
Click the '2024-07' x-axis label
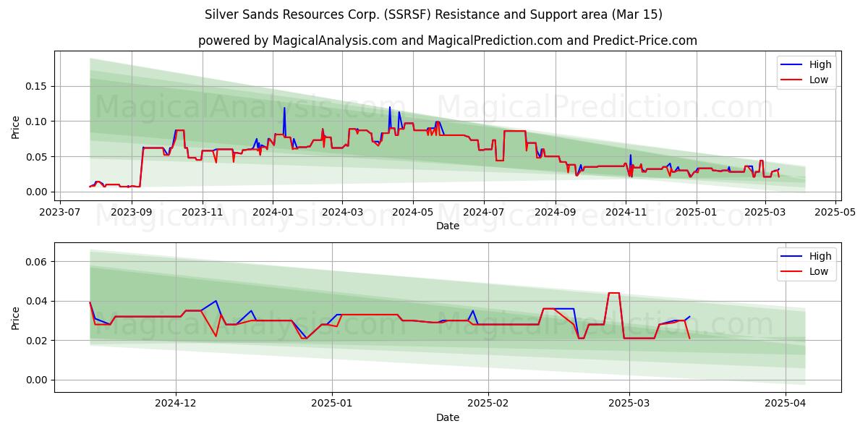[x=483, y=213]
